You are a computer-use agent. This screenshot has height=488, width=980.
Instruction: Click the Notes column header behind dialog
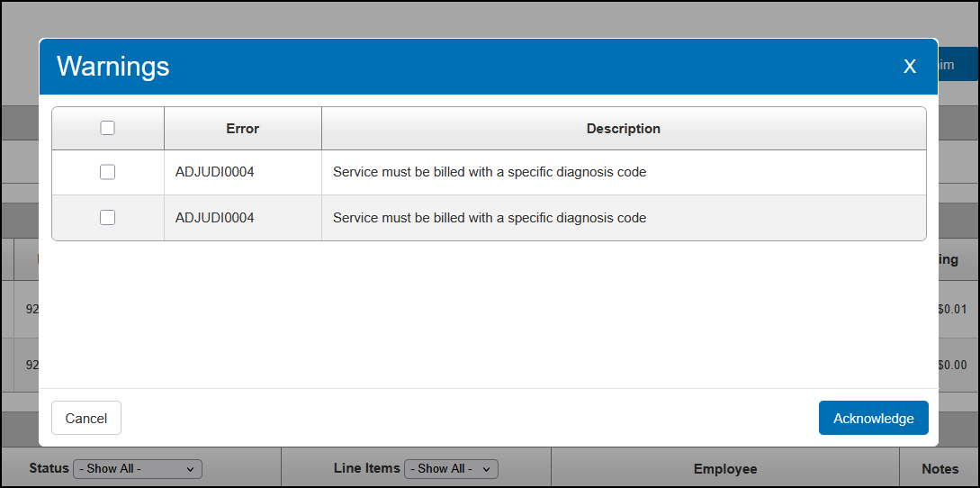click(940, 468)
